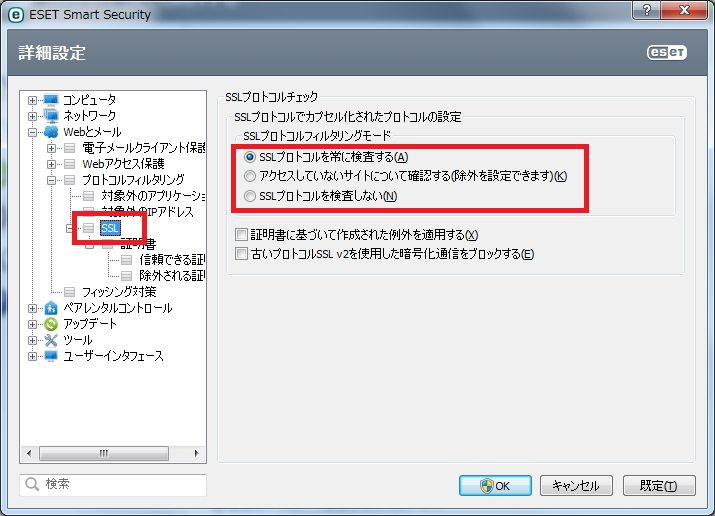Expand the コンピュータ tree node
The image size is (715, 516).
pos(32,100)
